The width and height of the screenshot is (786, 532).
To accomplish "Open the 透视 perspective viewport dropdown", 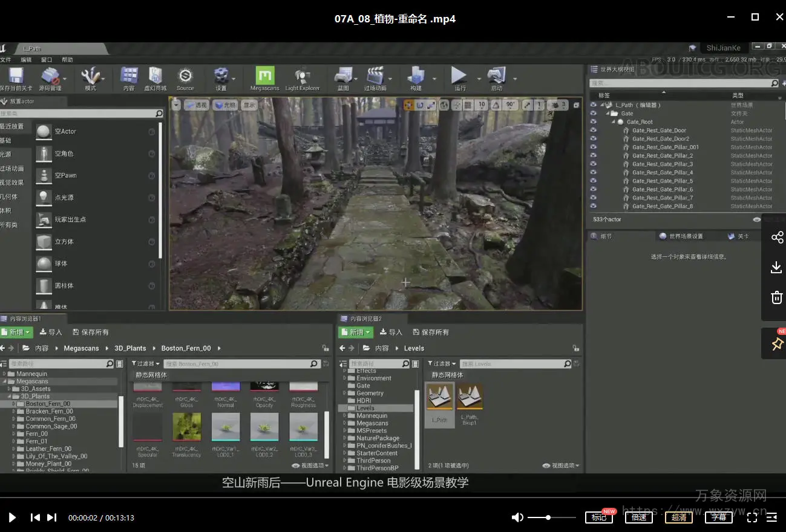I will tap(197, 105).
